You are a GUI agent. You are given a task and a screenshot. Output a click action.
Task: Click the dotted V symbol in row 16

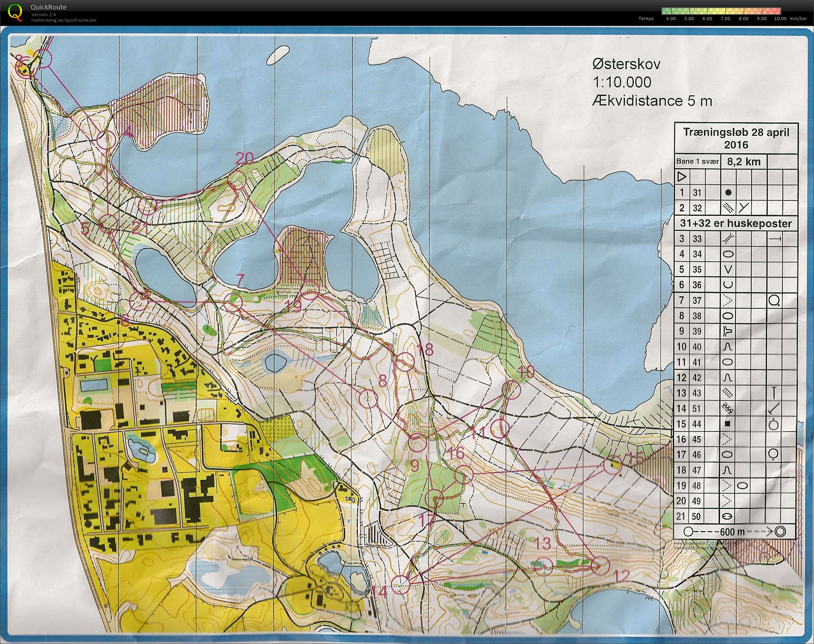[728, 439]
